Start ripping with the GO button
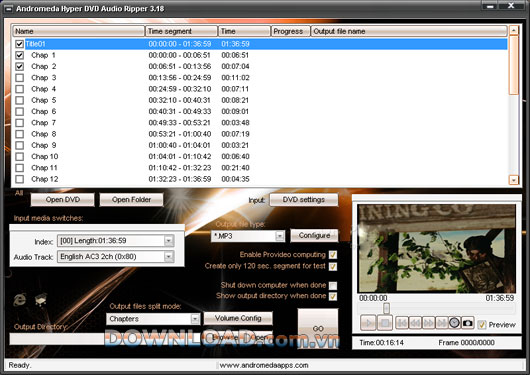This screenshot has height=375, width=530. click(318, 328)
